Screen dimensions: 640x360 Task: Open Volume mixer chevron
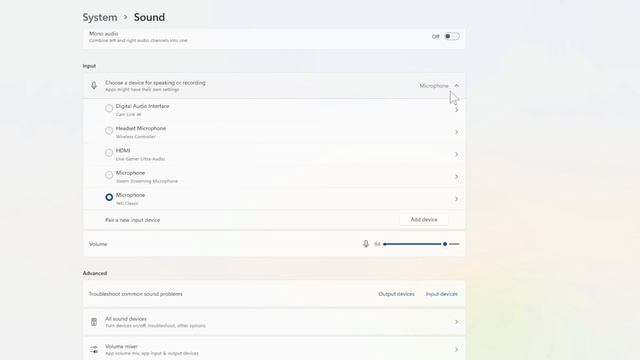(456, 349)
